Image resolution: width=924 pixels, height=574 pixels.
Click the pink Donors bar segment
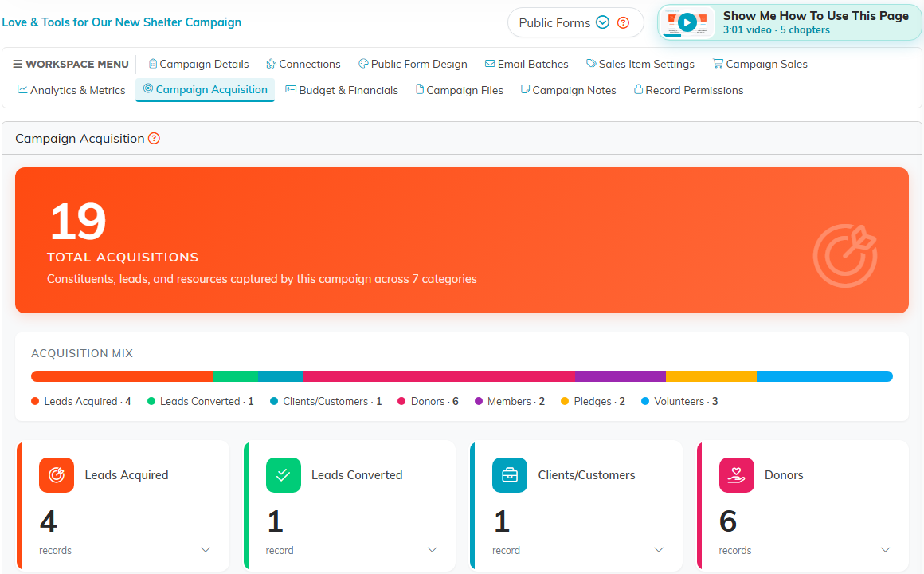(x=439, y=376)
